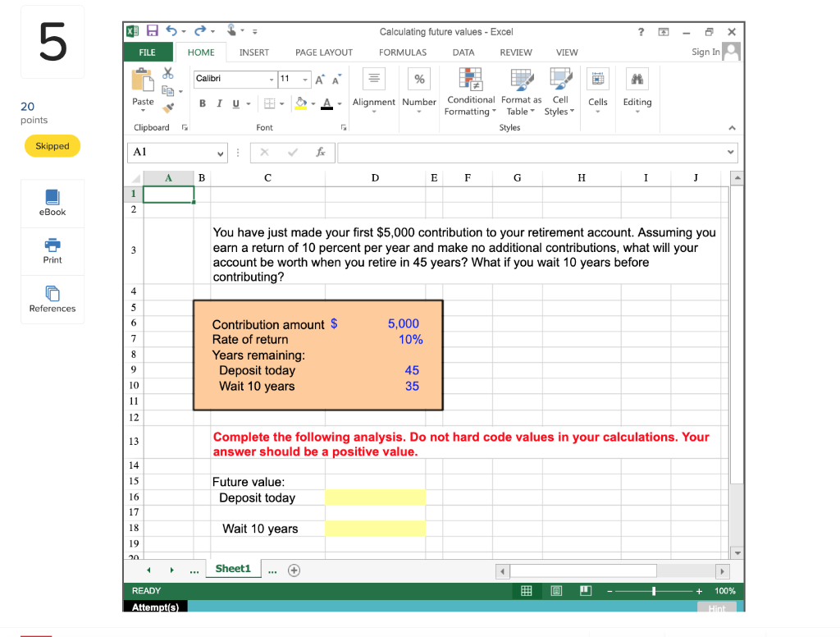Switch to the DATA tab

point(463,52)
